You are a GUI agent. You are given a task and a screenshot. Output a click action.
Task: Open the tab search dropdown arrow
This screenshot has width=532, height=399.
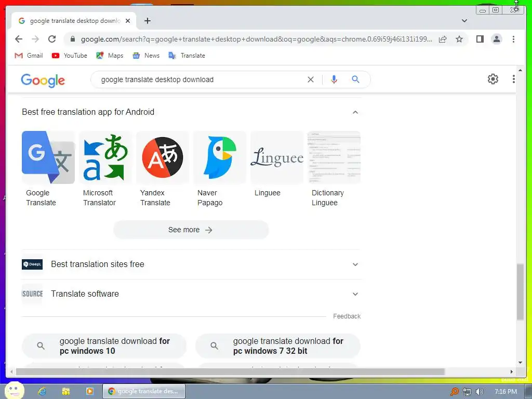[x=464, y=21]
